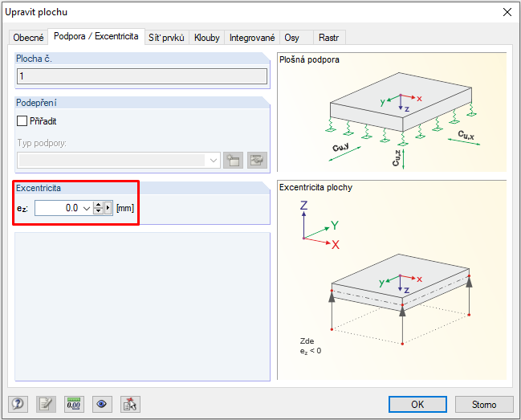
Task: Click the edit support type icon
Action: tap(257, 161)
